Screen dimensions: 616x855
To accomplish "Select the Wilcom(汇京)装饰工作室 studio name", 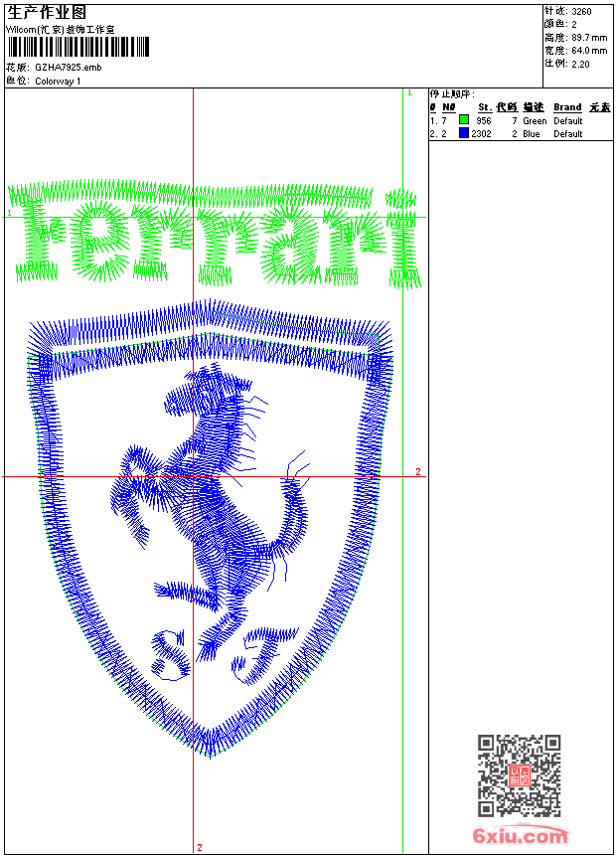I will coord(60,30).
